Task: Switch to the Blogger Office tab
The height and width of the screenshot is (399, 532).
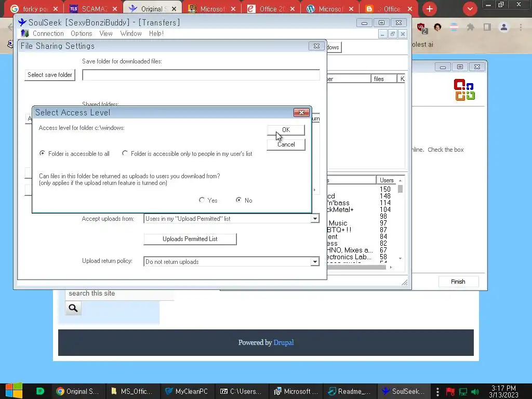Action: [x=389, y=9]
